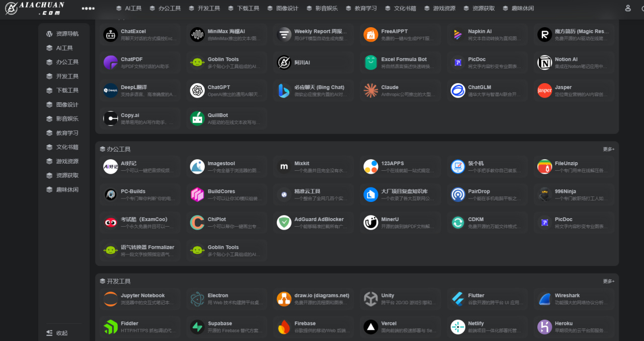The height and width of the screenshot is (341, 644).
Task: Select 教育学习 in the sidebar
Action: pyautogui.click(x=63, y=133)
